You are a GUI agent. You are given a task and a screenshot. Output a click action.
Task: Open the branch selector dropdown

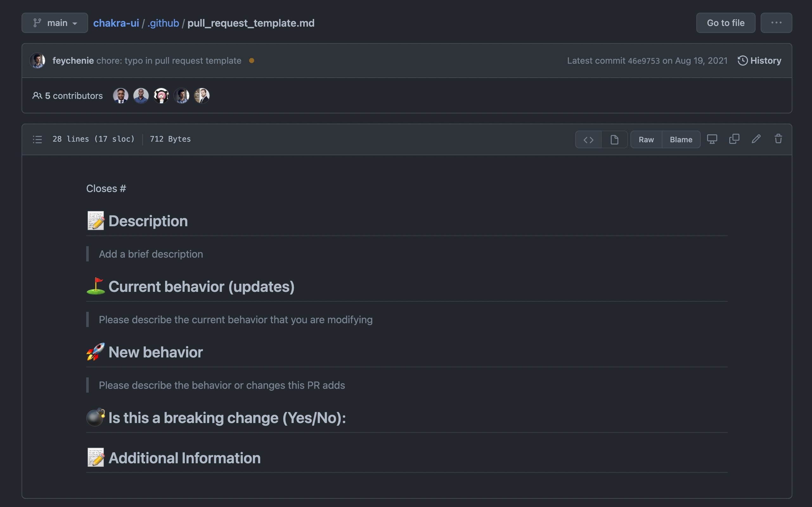54,23
